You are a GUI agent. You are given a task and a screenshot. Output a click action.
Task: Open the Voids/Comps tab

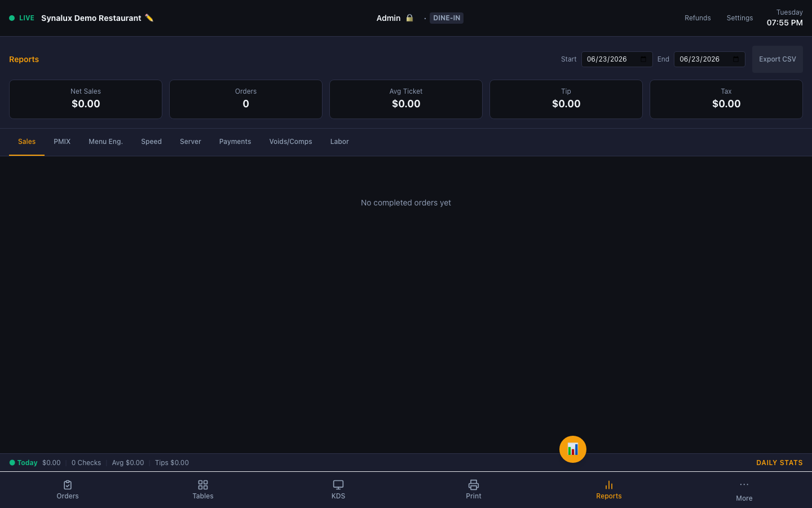290,142
